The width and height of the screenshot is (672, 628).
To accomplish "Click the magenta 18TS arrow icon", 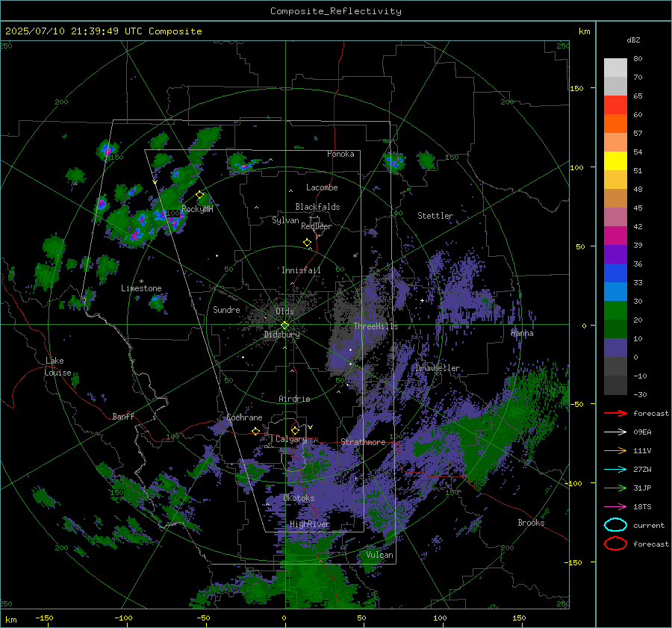I will [x=615, y=507].
